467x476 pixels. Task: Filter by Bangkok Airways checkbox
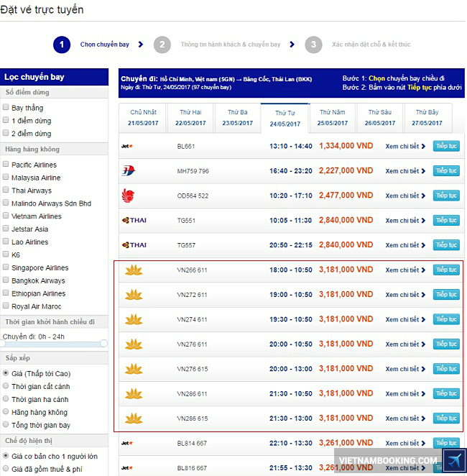(6, 280)
